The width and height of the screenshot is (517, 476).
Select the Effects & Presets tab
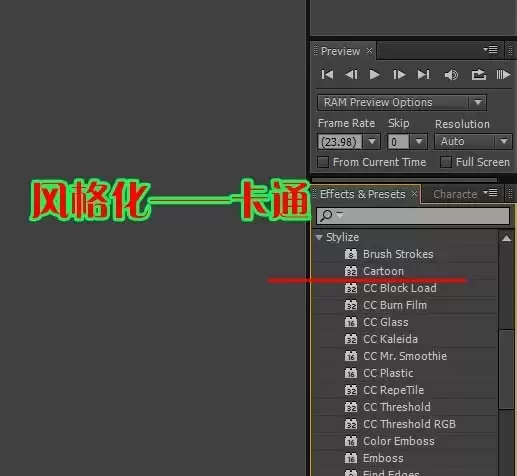point(363,194)
